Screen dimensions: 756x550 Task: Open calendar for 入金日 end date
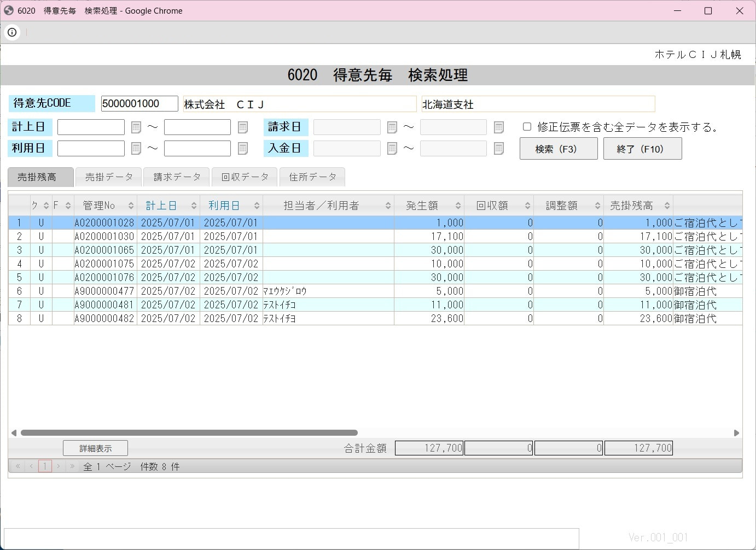498,149
